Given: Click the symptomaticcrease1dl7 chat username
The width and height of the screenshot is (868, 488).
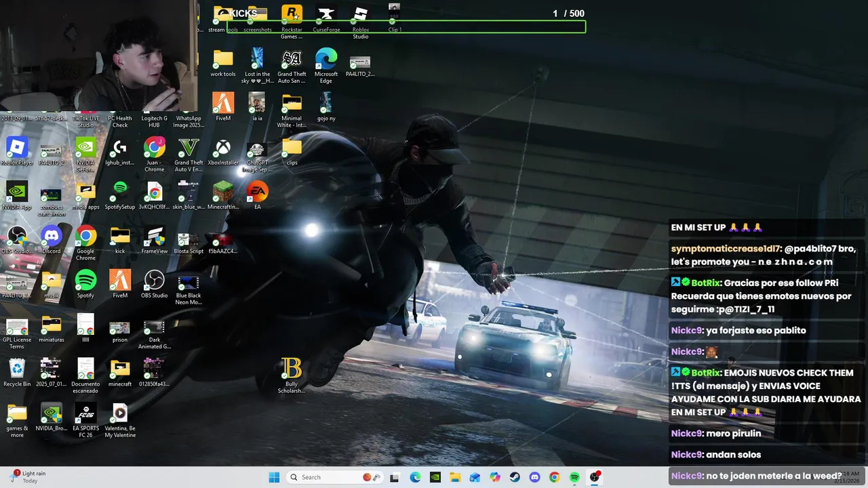Looking at the screenshot, I should point(726,249).
